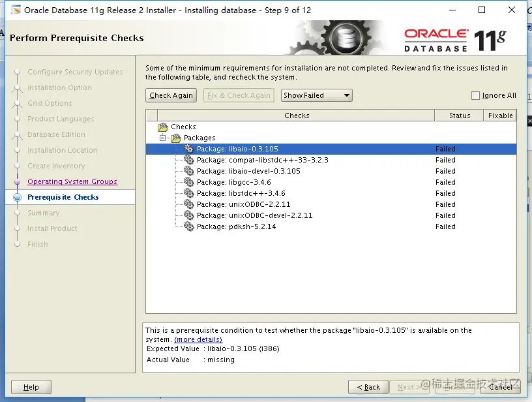This screenshot has width=532, height=402.
Task: Select row Package: libaio-devel-0.3.105
Action: pos(331,171)
